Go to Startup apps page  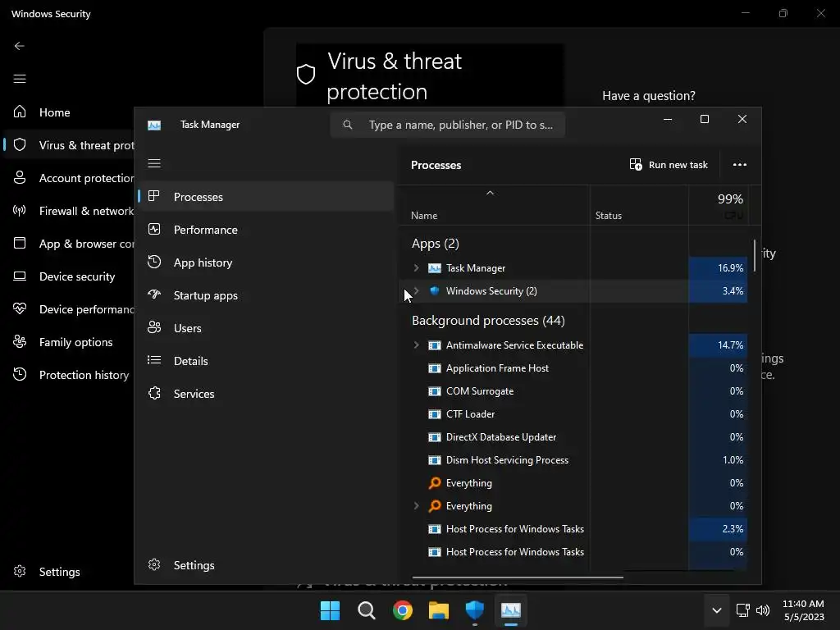(266, 295)
